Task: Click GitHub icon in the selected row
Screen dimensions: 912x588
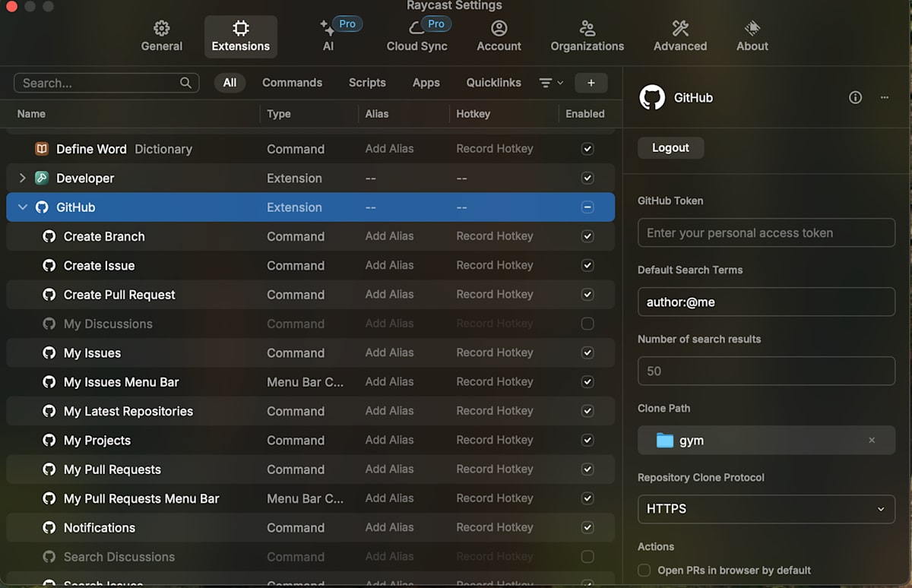Action: pyautogui.click(x=42, y=207)
